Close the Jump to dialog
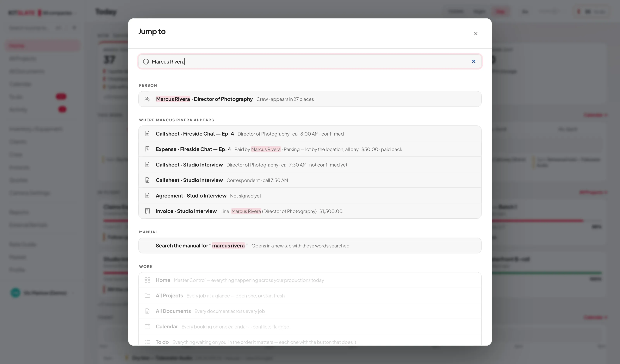620x364 pixels. coord(476,33)
